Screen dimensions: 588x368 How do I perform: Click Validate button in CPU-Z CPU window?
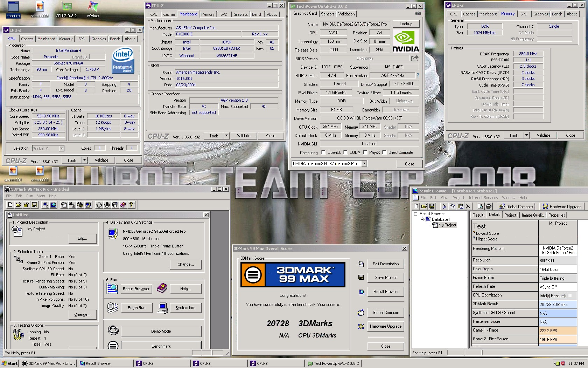click(x=101, y=160)
